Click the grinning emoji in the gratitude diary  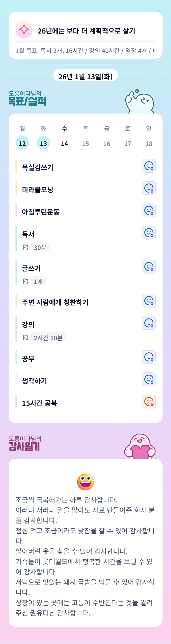coord(85,481)
